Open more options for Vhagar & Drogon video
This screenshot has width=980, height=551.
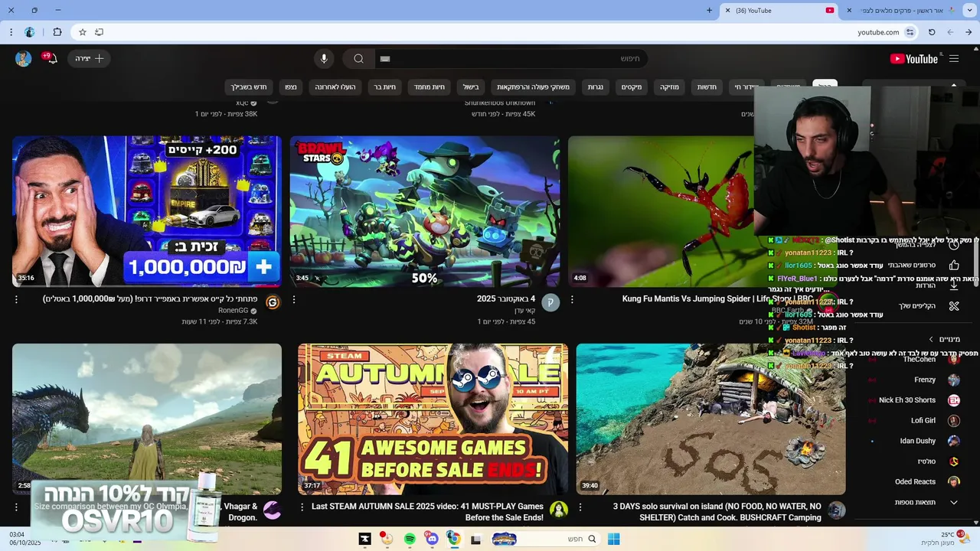(x=16, y=507)
